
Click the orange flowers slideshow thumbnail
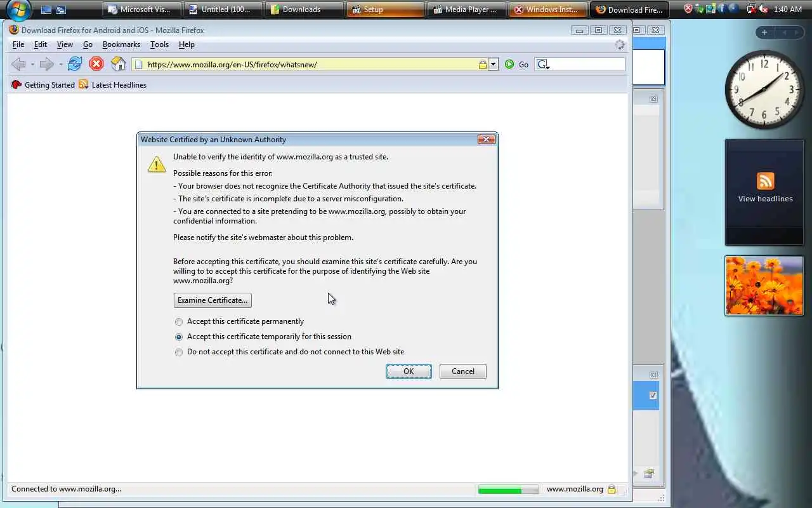(764, 286)
